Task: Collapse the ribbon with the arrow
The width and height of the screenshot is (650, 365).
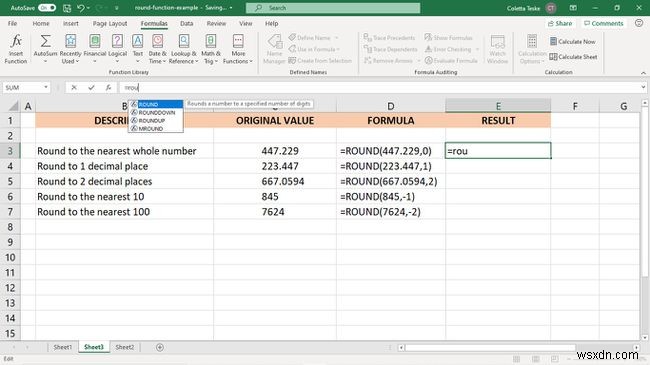Action: tap(643, 73)
